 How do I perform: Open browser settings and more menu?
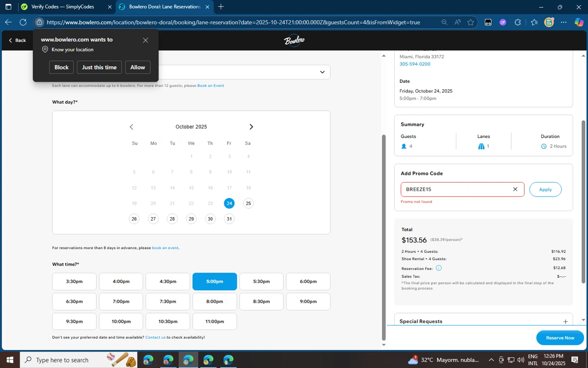pyautogui.click(x=564, y=22)
